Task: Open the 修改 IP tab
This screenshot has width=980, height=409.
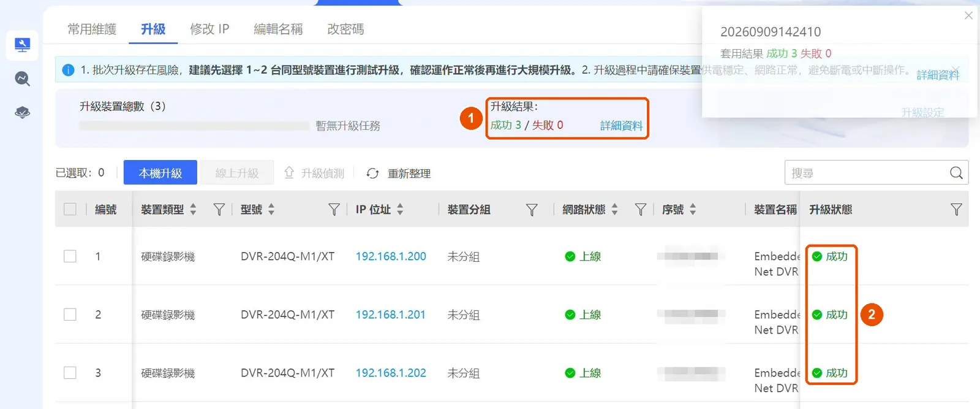Action: coord(209,29)
